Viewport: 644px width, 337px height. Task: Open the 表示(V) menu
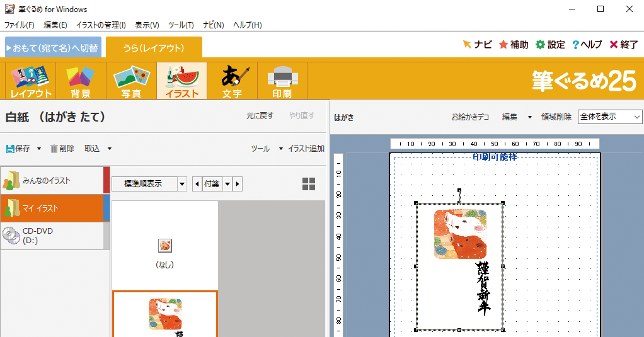pyautogui.click(x=147, y=25)
